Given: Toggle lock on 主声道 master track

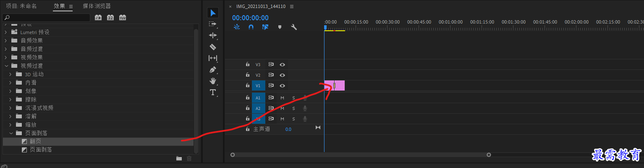Looking at the screenshot, I should tap(248, 129).
